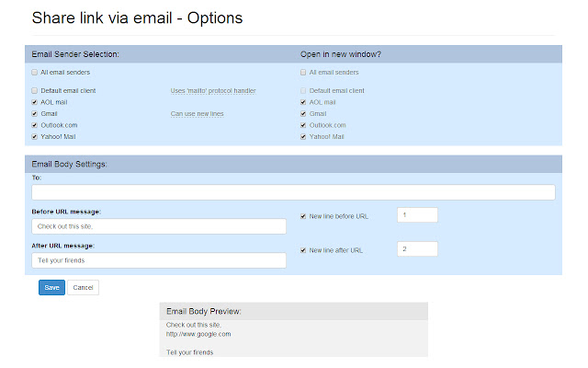This screenshot has width=588, height=368.
Task: Check 'All email senders' under Email Sender Selection
Action: (x=34, y=72)
